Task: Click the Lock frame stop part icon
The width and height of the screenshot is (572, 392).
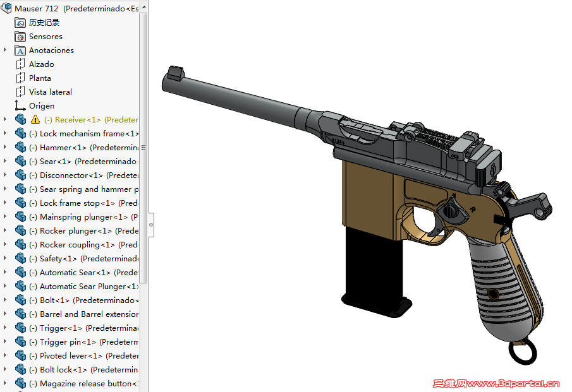Action: 20,203
